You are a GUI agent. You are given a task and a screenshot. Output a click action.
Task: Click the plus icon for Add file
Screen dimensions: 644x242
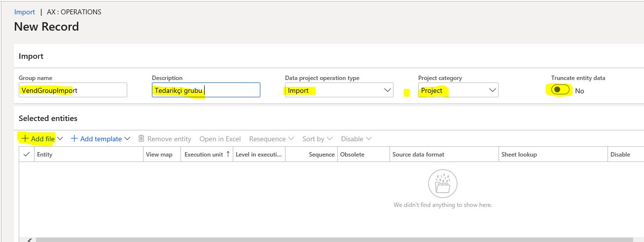(x=25, y=139)
